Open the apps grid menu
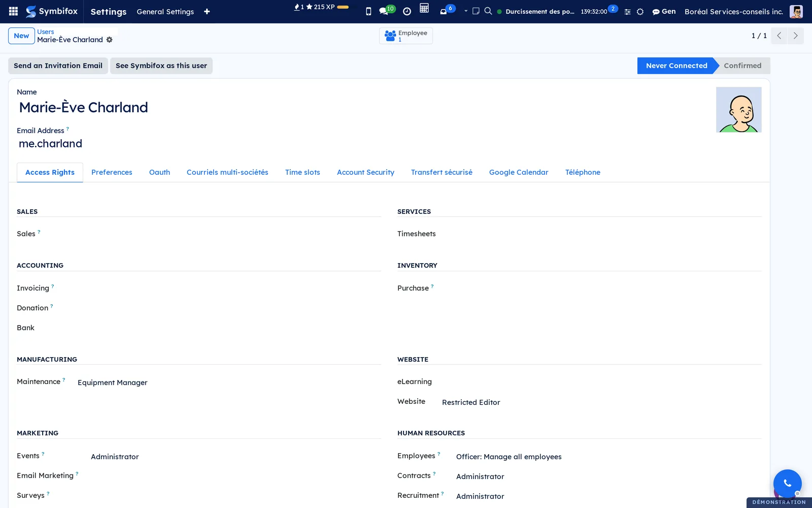This screenshot has height=508, width=812. click(14, 11)
